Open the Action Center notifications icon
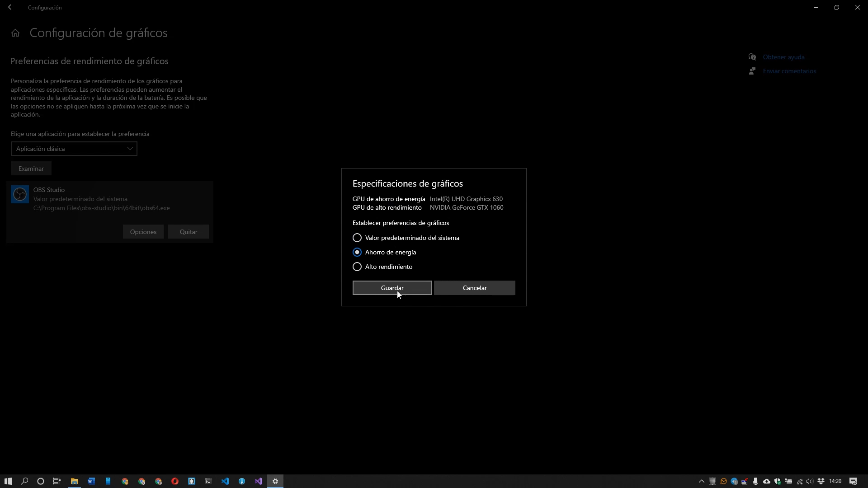The width and height of the screenshot is (868, 488). click(853, 481)
